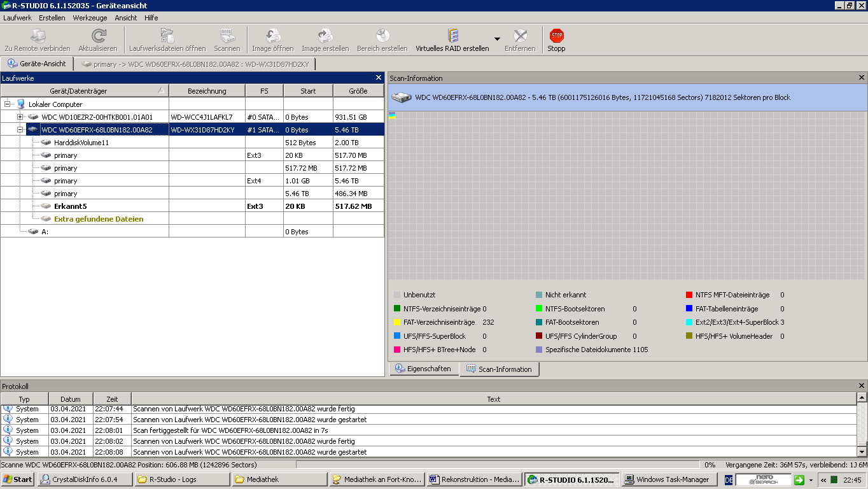868x489 pixels.
Task: Click the FAT-Verzeichniseinträge yellow swatch
Action: 397,322
